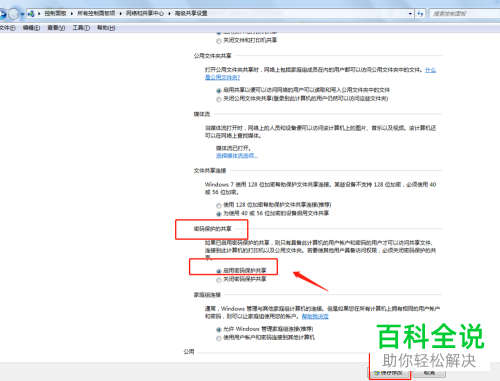Click the 保存修改 button
This screenshot has height=381, width=500.
point(389,373)
